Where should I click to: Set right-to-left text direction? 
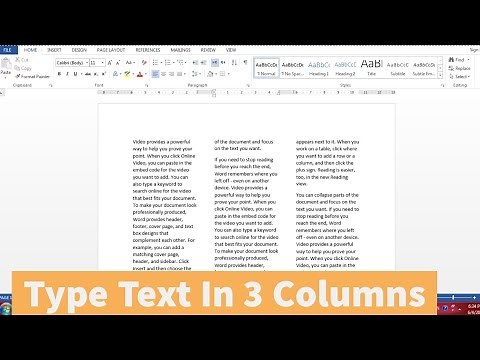tap(223, 63)
